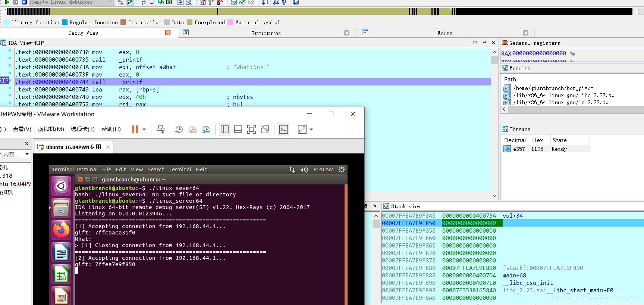
Task: Follow the offset aWhat operand
Action: click(155, 67)
